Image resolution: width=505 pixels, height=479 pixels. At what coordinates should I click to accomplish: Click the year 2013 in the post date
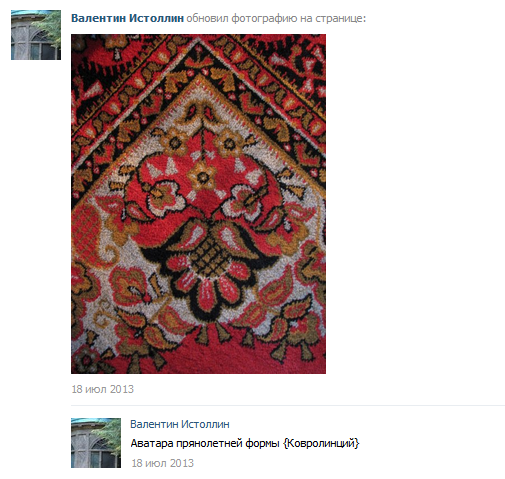122,389
